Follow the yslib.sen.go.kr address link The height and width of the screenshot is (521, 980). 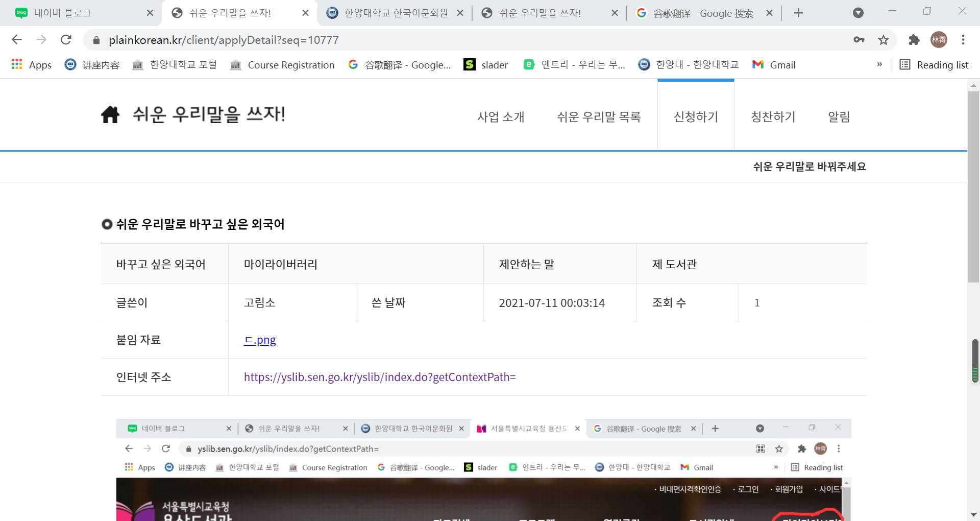pyautogui.click(x=380, y=377)
